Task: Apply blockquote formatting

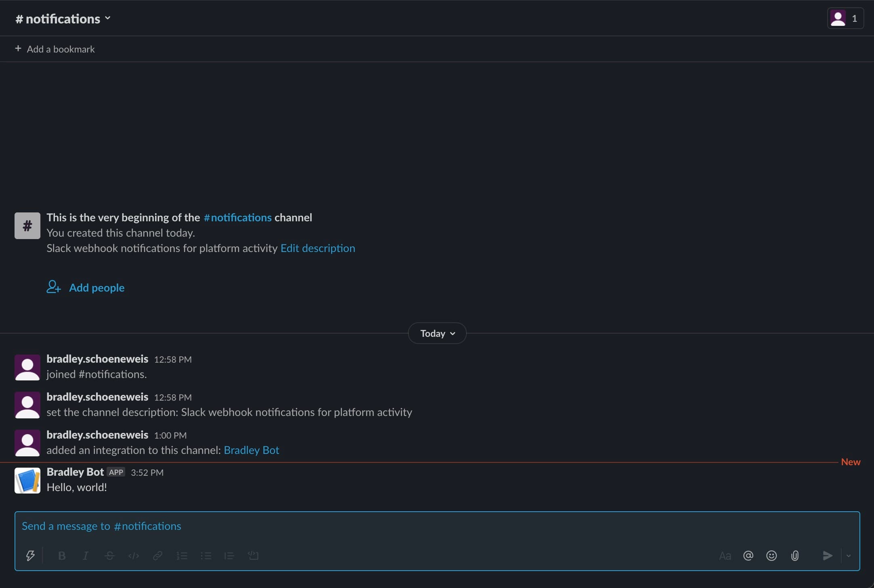Action: [x=229, y=556]
